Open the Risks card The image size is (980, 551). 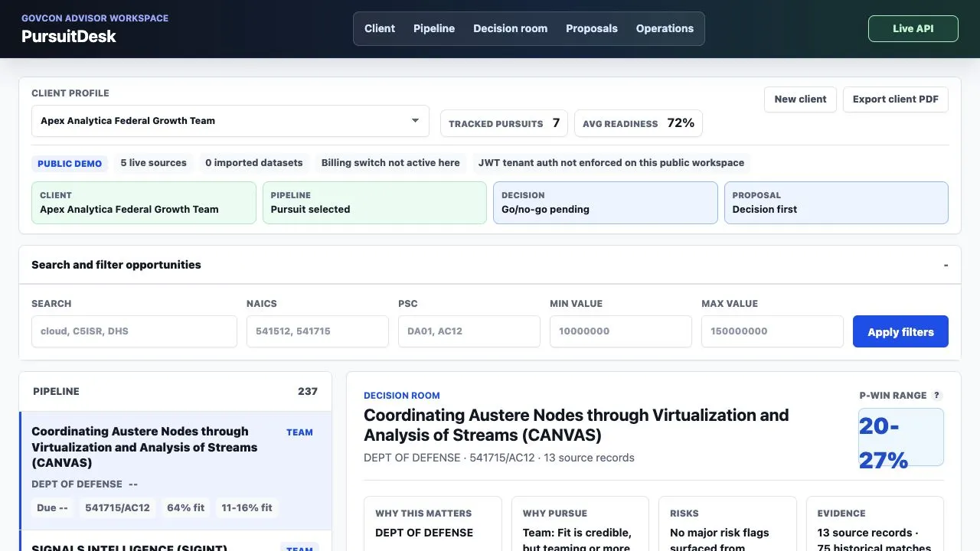[727, 524]
